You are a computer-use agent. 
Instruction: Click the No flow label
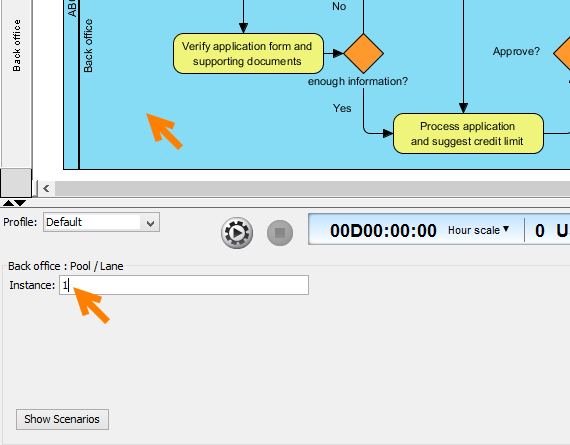point(339,6)
